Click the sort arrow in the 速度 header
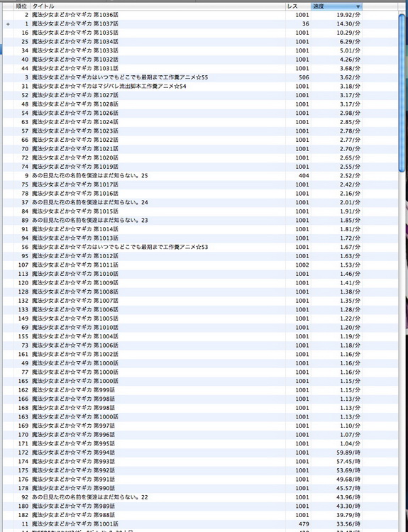The height and width of the screenshot is (532, 408). pos(358,6)
